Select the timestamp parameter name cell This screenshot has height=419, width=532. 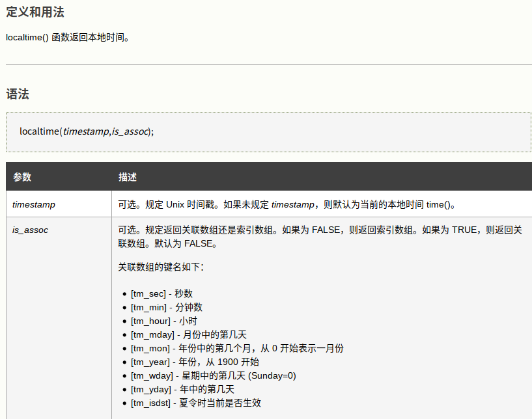(34, 204)
